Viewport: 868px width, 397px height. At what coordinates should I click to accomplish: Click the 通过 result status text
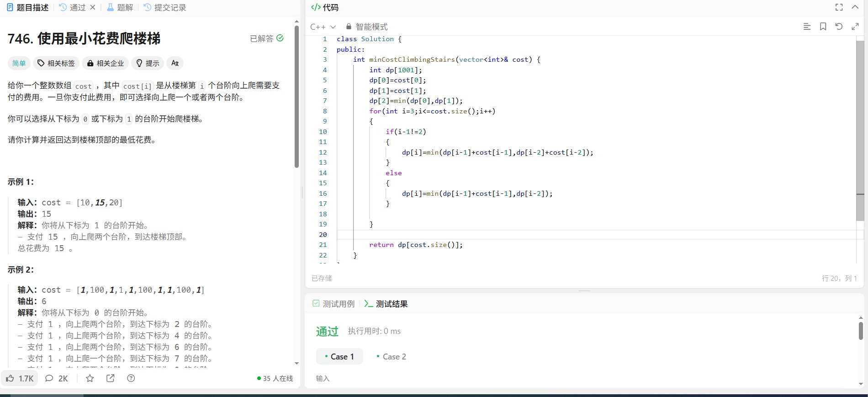click(327, 331)
